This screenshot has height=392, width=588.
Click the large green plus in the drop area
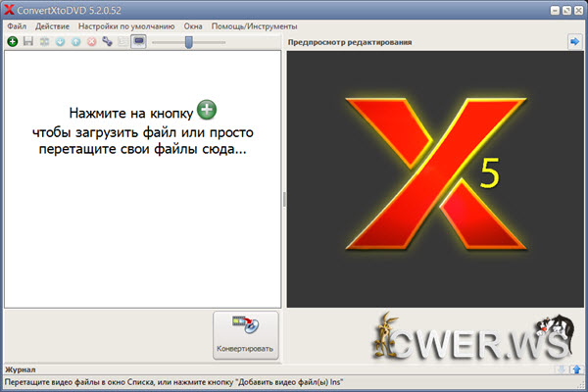click(206, 110)
